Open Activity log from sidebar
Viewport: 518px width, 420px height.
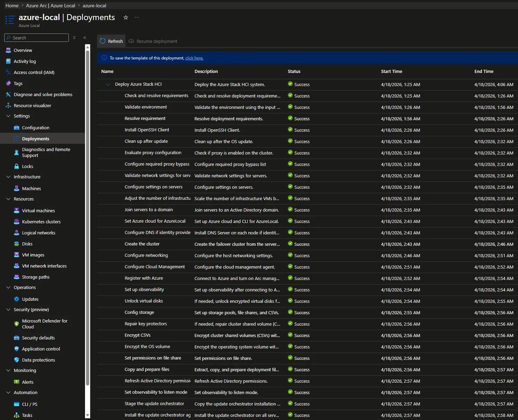[x=25, y=61]
